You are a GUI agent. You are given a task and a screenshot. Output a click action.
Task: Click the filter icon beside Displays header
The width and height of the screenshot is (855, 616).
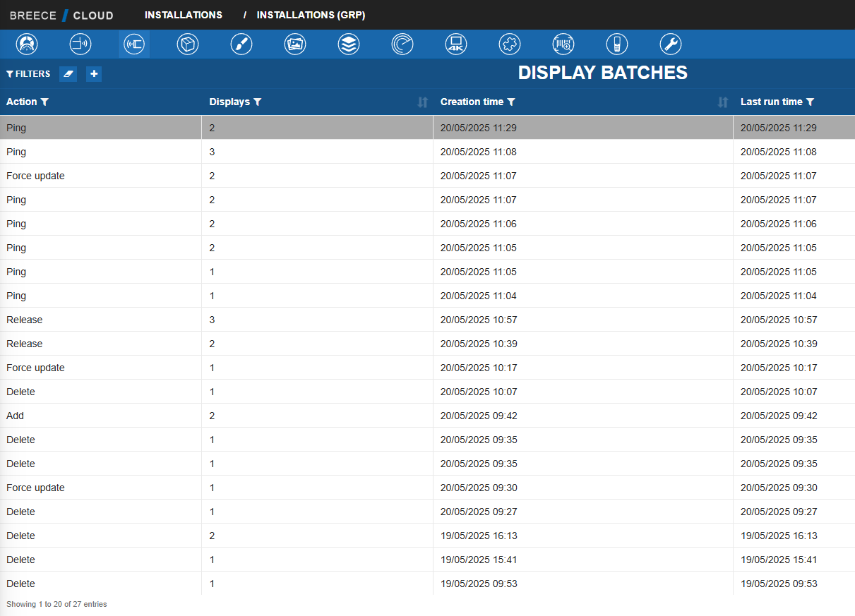258,102
